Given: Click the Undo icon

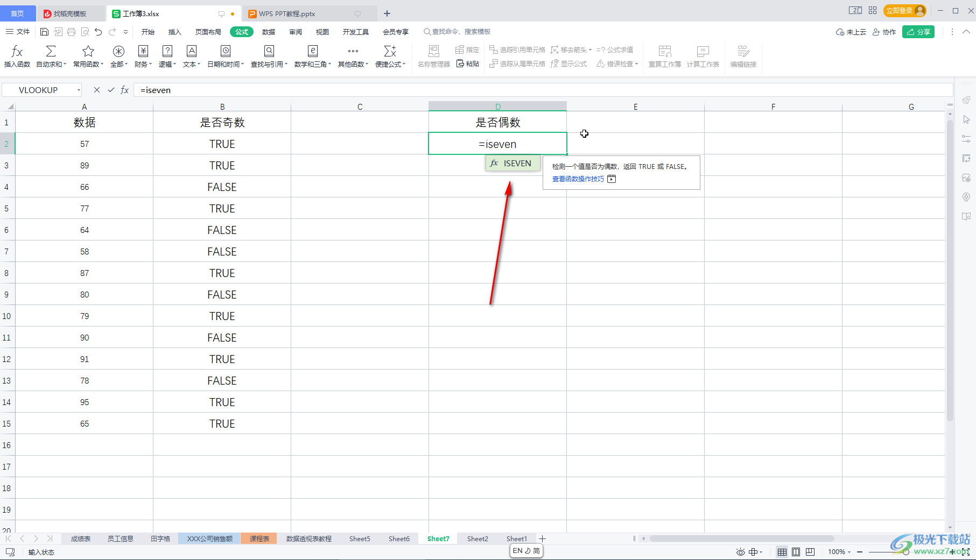Looking at the screenshot, I should pyautogui.click(x=98, y=32).
